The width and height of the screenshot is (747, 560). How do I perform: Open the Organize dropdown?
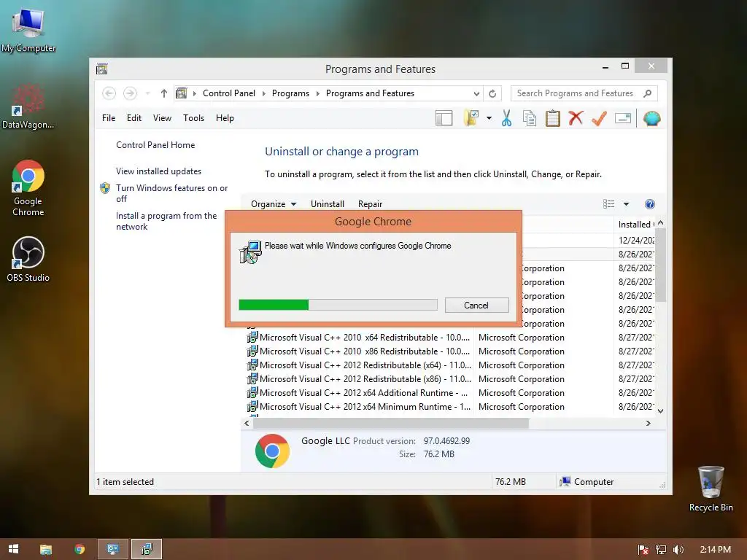pos(274,204)
